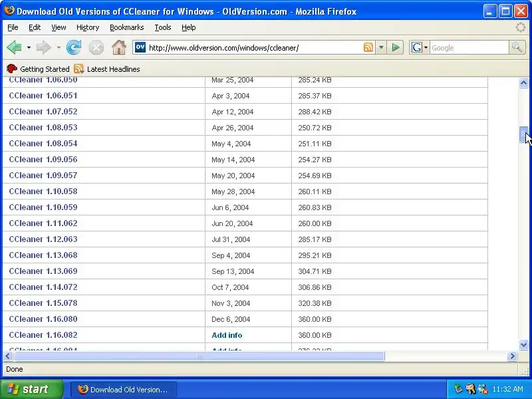Open the Getting Started bookmark

[38, 69]
